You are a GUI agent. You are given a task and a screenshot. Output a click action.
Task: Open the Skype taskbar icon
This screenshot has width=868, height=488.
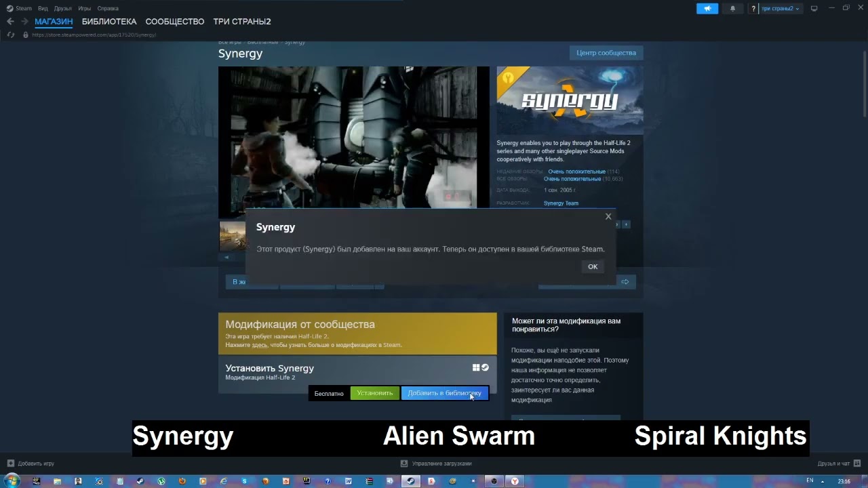pos(244,481)
